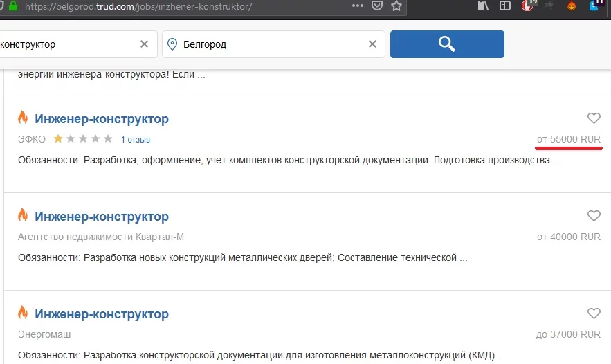Click the browser address bar URL
The height and width of the screenshot is (364, 611).
(x=138, y=7)
